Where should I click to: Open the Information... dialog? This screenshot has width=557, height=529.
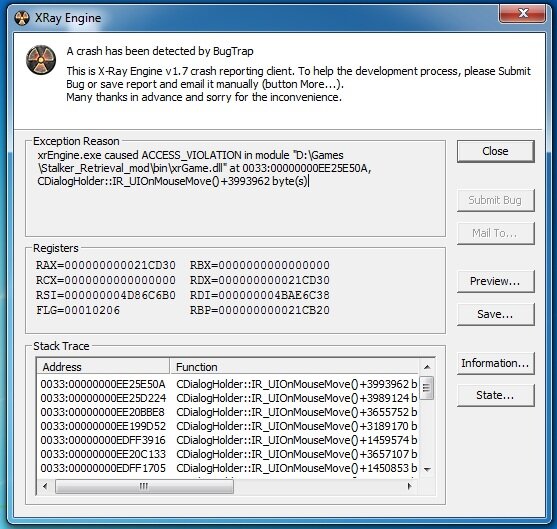tap(496, 363)
